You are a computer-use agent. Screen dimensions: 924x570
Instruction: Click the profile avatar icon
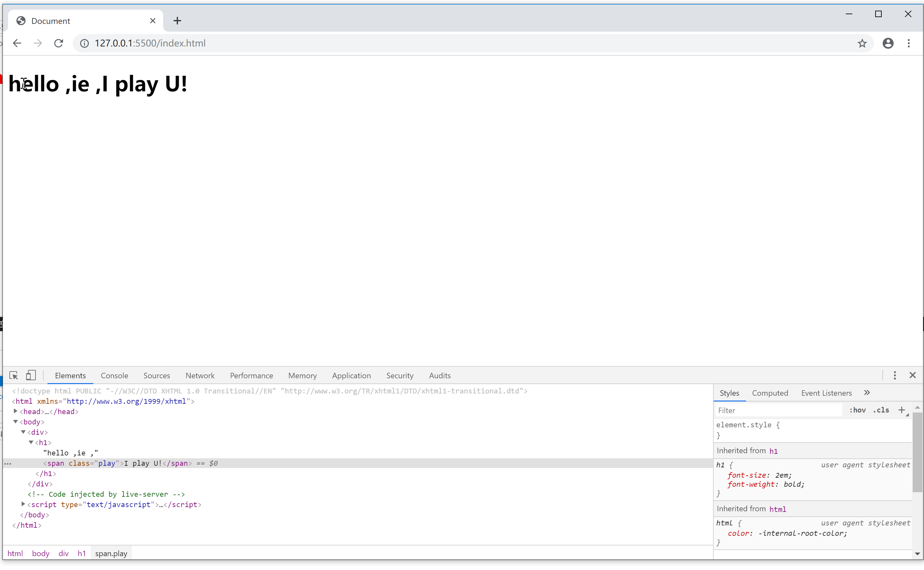click(x=888, y=43)
